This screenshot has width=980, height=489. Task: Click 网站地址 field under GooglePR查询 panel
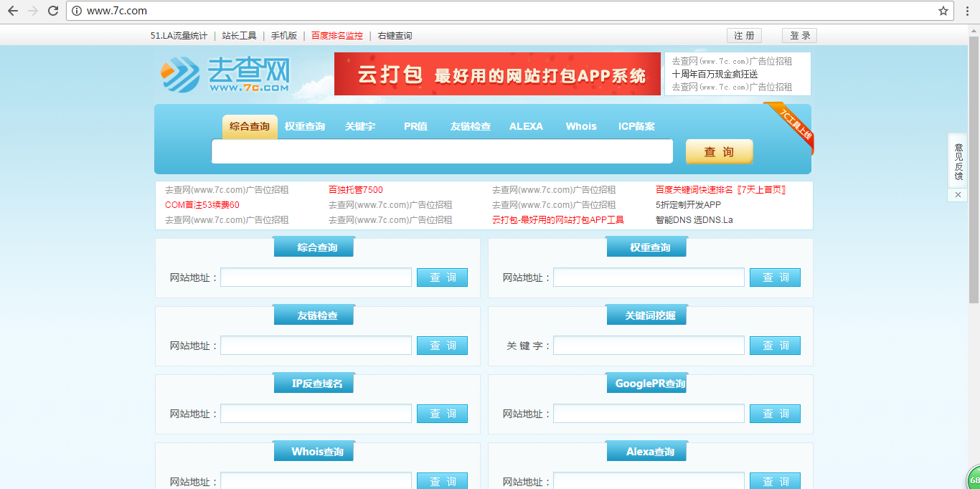click(649, 414)
